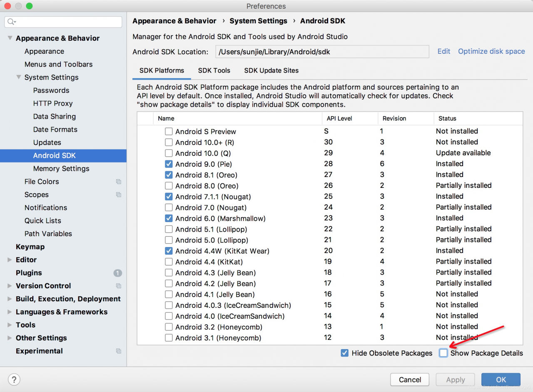
Task: Click the 'Update available' status for Android 10.0 (Q)
Action: click(x=463, y=153)
